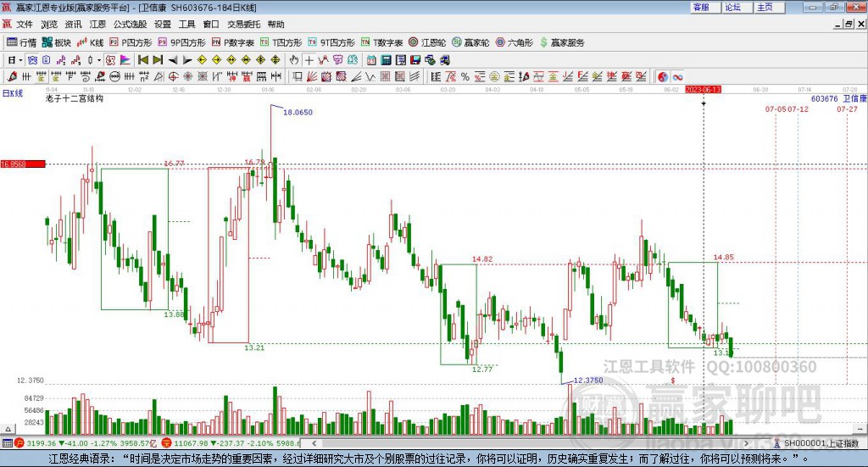Image resolution: width=868 pixels, height=467 pixels.
Task: Open the 公式选股 menu
Action: (x=129, y=25)
